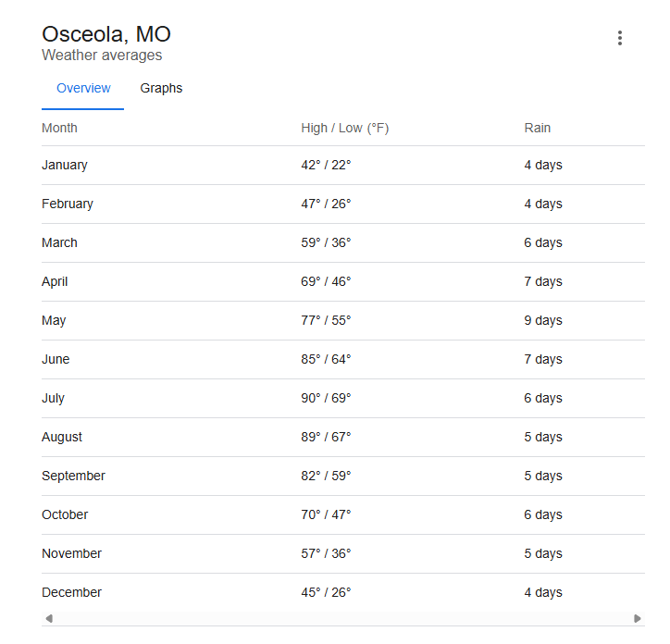Click the right scroll arrow
This screenshot has width=670, height=644.
click(637, 618)
